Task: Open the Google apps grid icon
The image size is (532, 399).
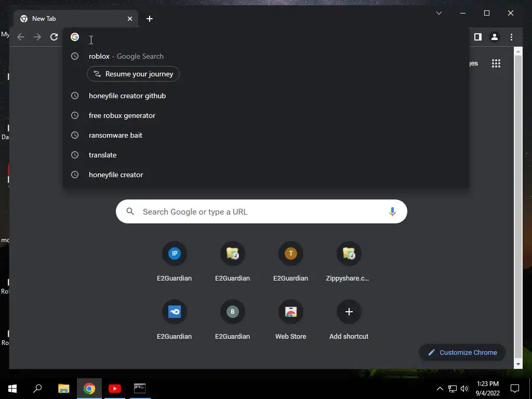Action: 496,63
